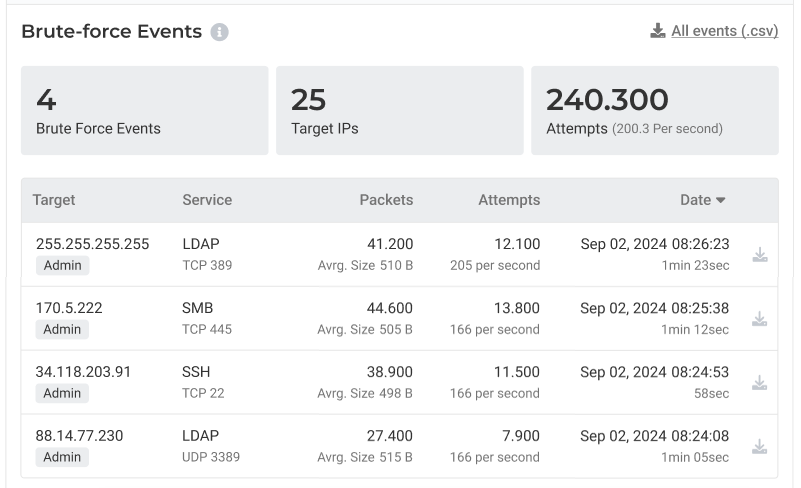The width and height of the screenshot is (801, 488).
Task: Download the 88.14.77.230 LDAP event row
Action: [x=760, y=447]
